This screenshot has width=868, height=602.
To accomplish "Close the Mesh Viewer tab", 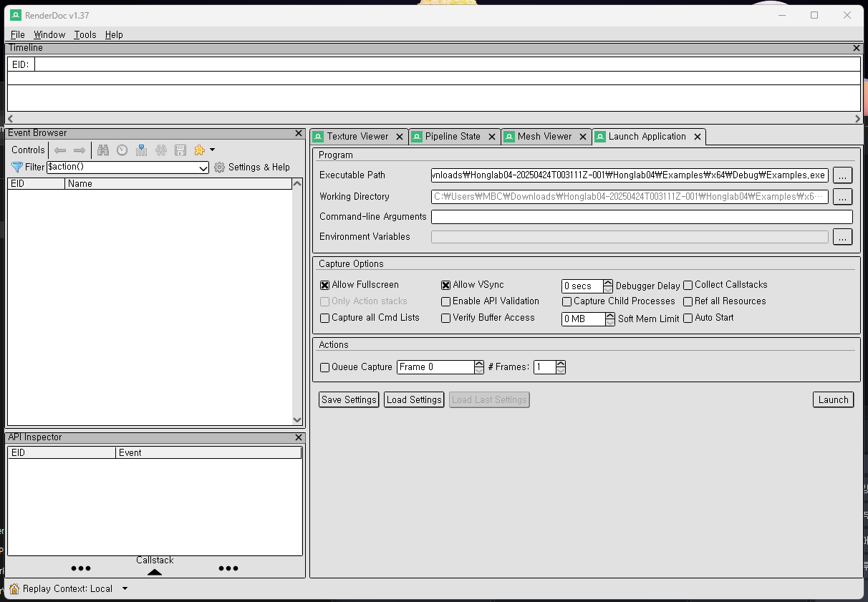I will pos(583,137).
